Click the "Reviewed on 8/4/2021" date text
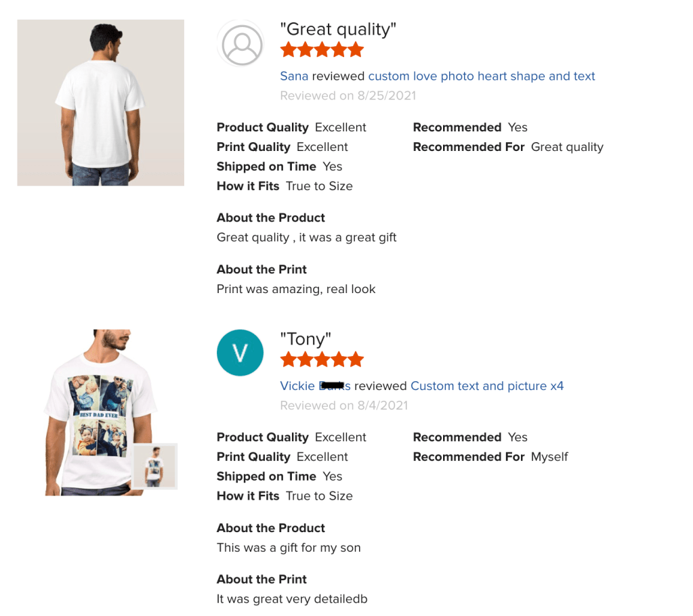The width and height of the screenshot is (693, 616). tap(344, 405)
